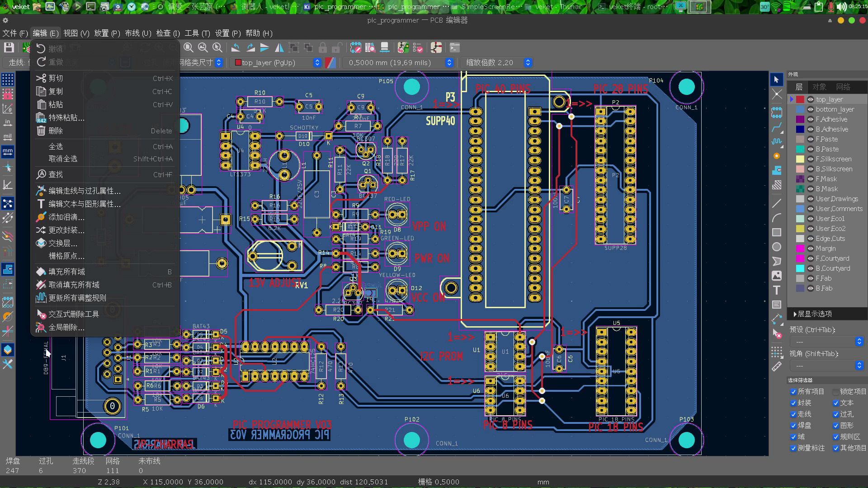This screenshot has width=868, height=488.
Task: Click the top_layer red color swatch
Action: (800, 99)
